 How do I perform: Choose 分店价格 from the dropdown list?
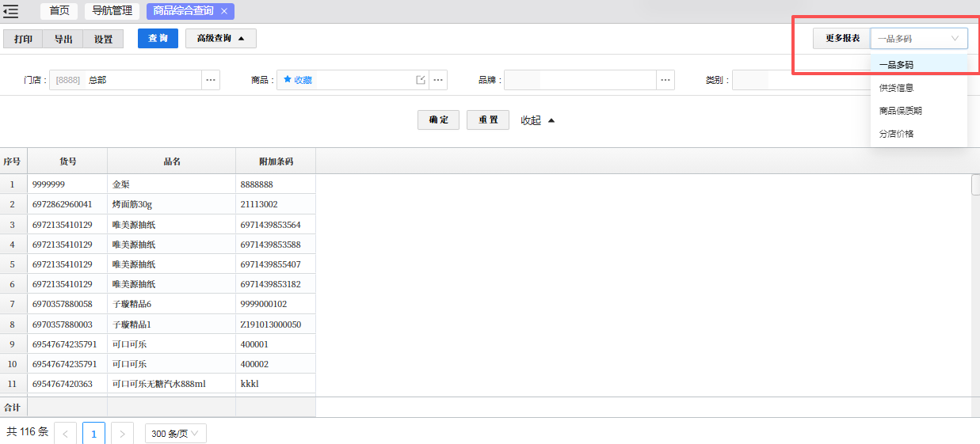click(x=919, y=134)
